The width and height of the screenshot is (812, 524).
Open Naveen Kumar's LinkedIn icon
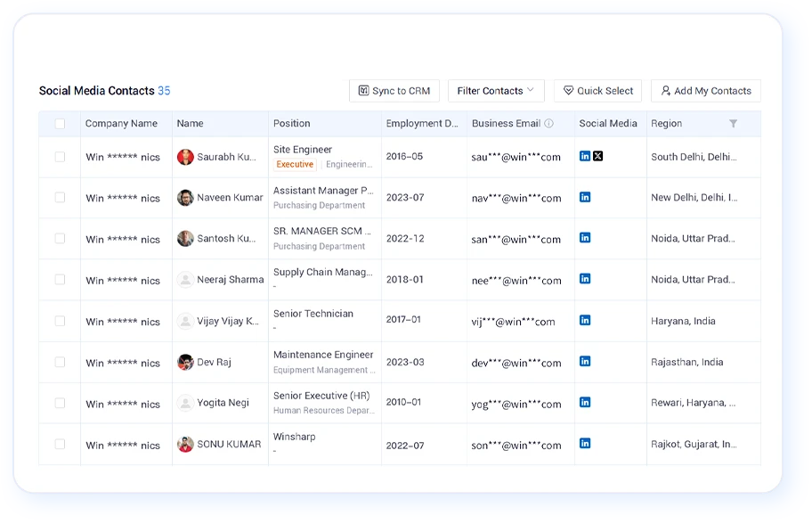point(585,197)
